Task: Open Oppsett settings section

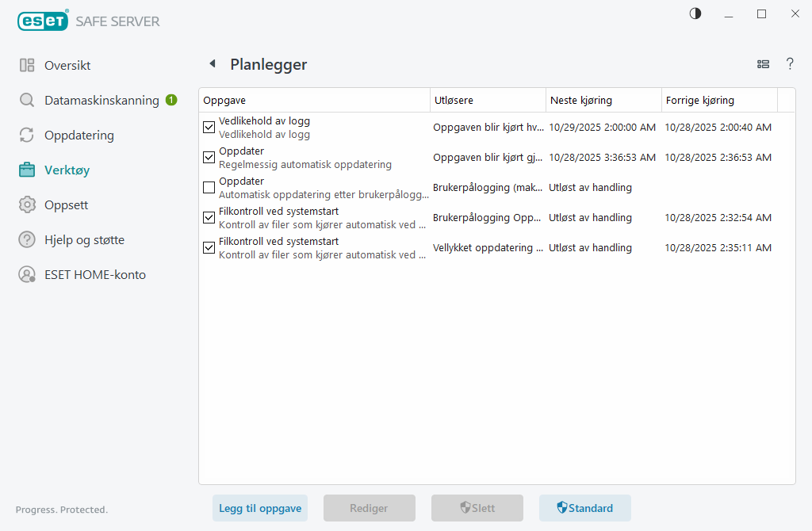Action: click(65, 204)
